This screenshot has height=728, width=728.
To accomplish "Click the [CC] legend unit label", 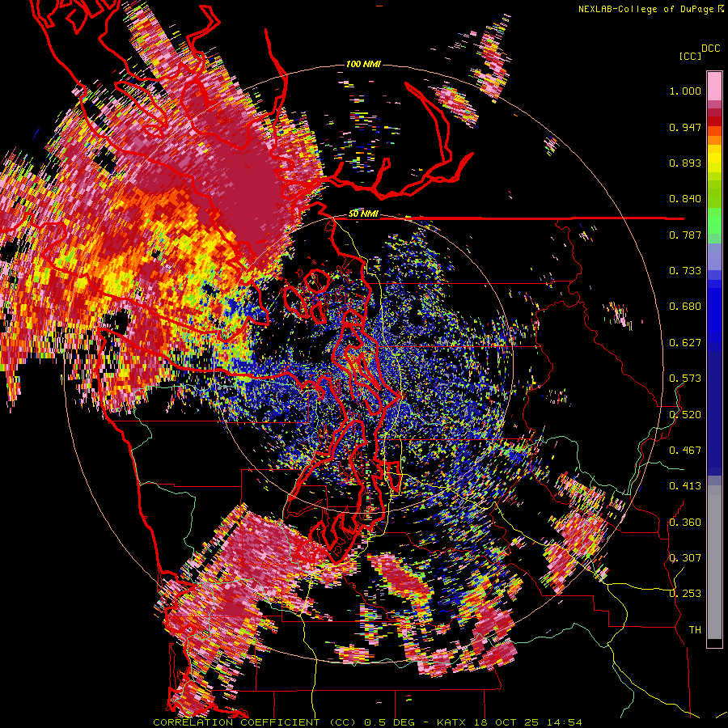I will pyautogui.click(x=690, y=56).
